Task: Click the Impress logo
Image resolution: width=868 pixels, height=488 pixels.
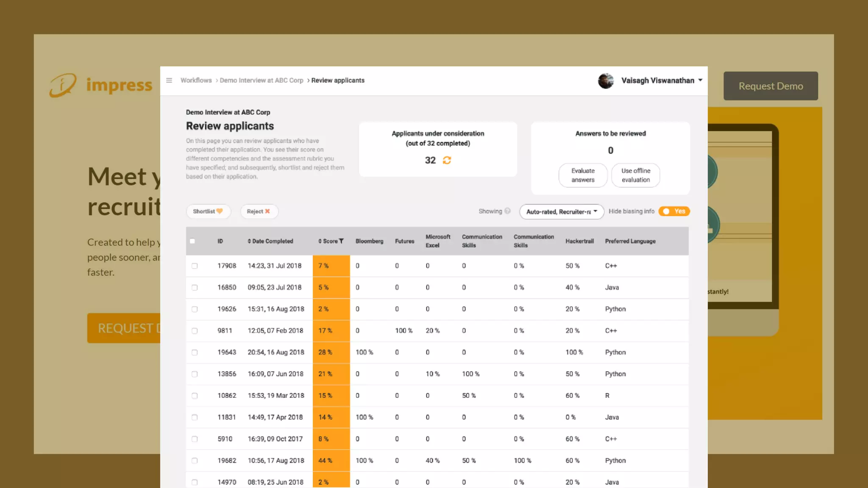Action: (101, 85)
